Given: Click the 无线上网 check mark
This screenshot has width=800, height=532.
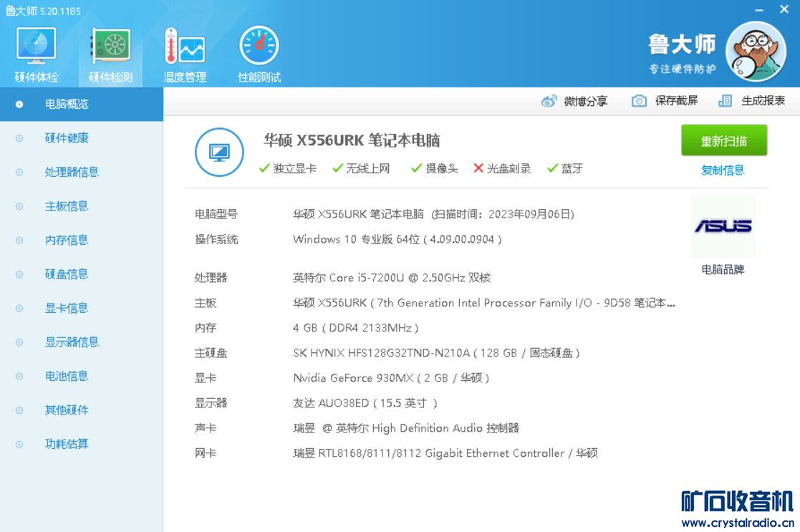Looking at the screenshot, I should point(337,168).
